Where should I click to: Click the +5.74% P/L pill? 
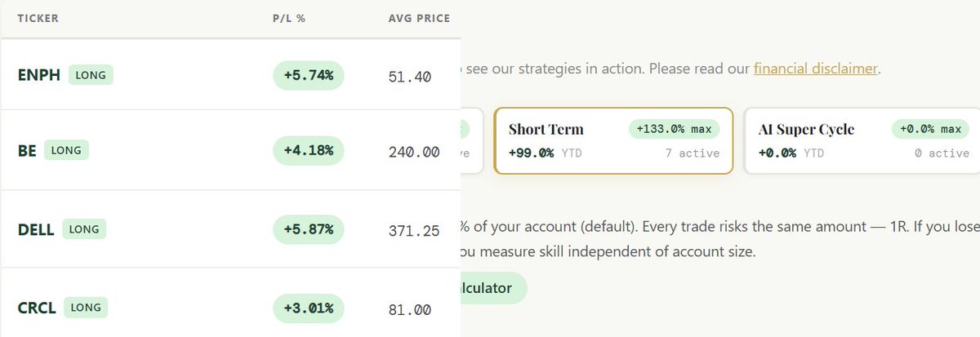309,75
